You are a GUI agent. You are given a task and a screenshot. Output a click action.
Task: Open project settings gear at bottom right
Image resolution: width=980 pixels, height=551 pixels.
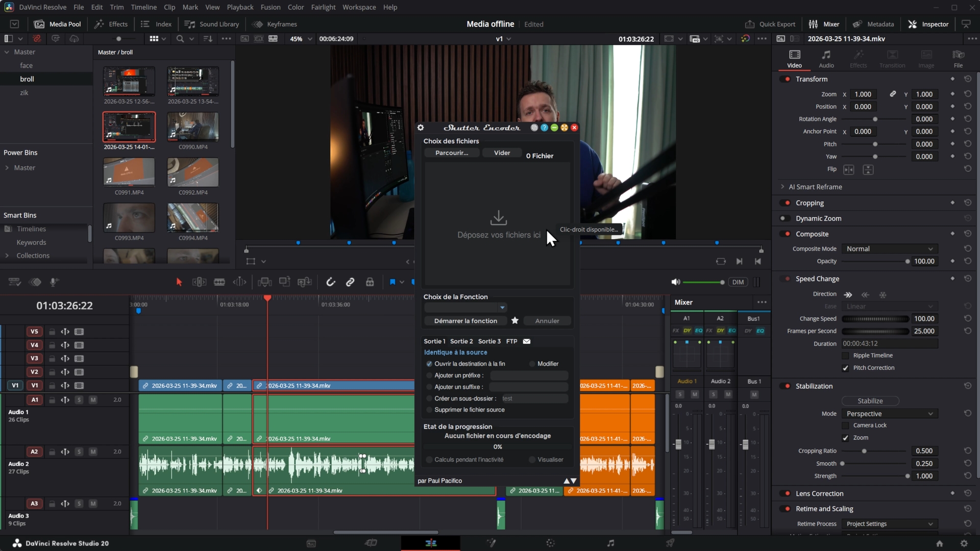coord(964,543)
